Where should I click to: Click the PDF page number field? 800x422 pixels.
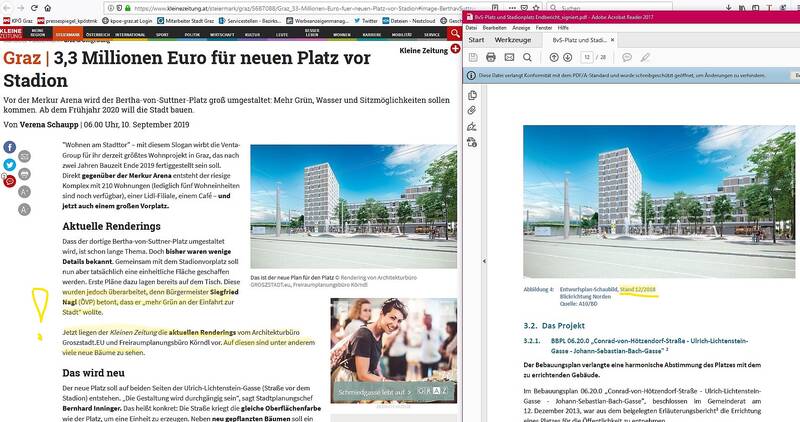[587, 57]
